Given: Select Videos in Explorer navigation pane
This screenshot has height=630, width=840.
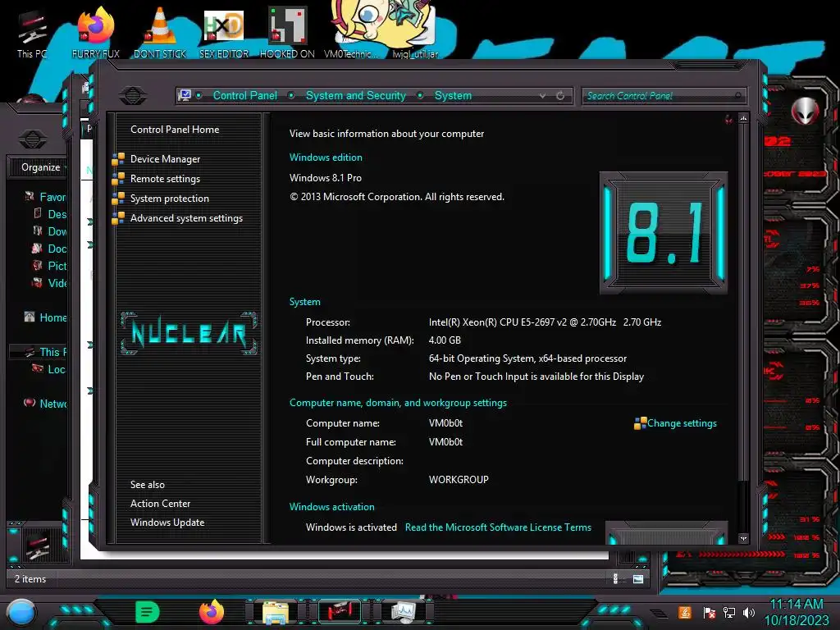Looking at the screenshot, I should point(57,283).
